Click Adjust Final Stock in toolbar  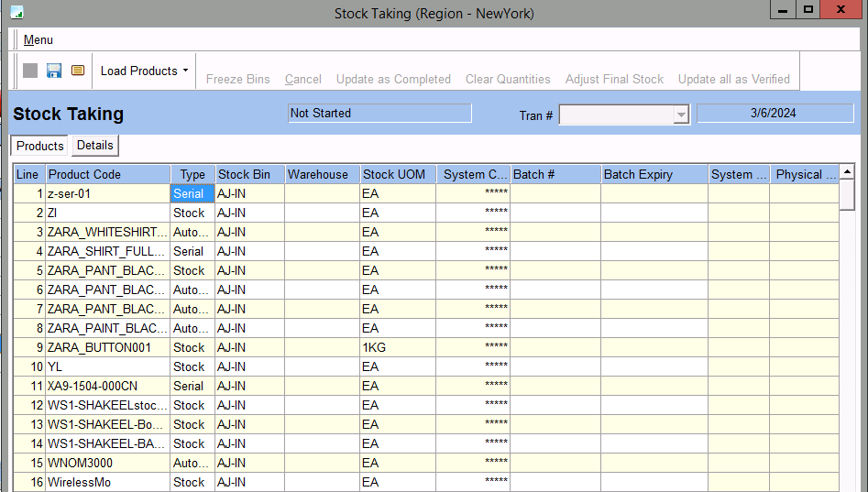coord(614,79)
